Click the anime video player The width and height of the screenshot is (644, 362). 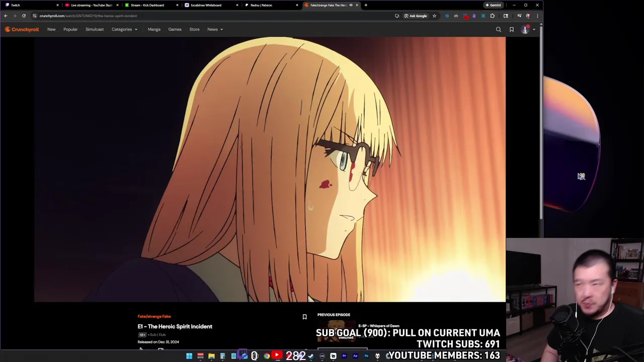270,169
